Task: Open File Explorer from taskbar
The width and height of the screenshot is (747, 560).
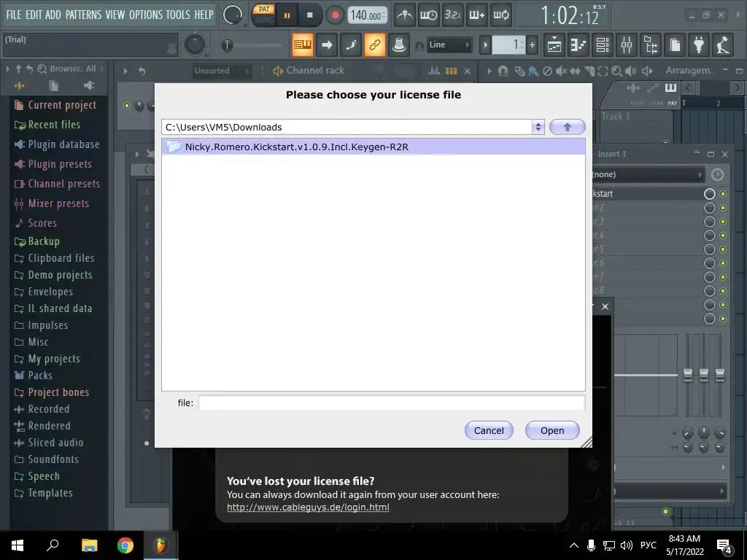Action: click(x=89, y=545)
